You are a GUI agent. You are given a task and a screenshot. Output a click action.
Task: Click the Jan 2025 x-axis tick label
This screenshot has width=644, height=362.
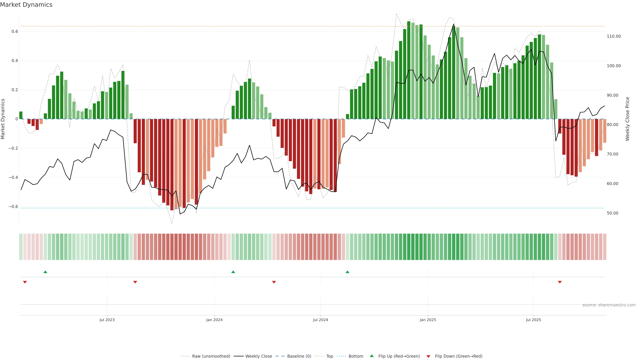click(x=428, y=320)
